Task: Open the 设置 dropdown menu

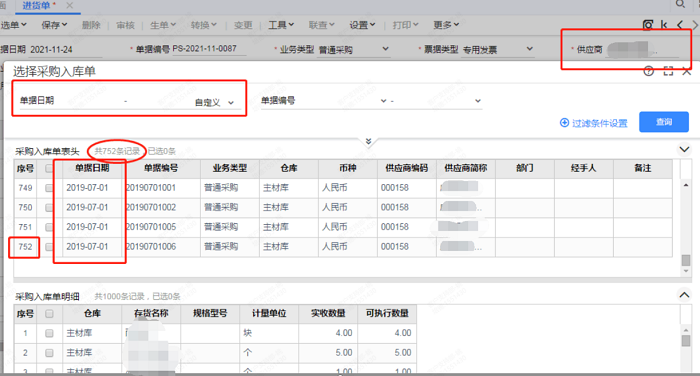Action: point(362,25)
